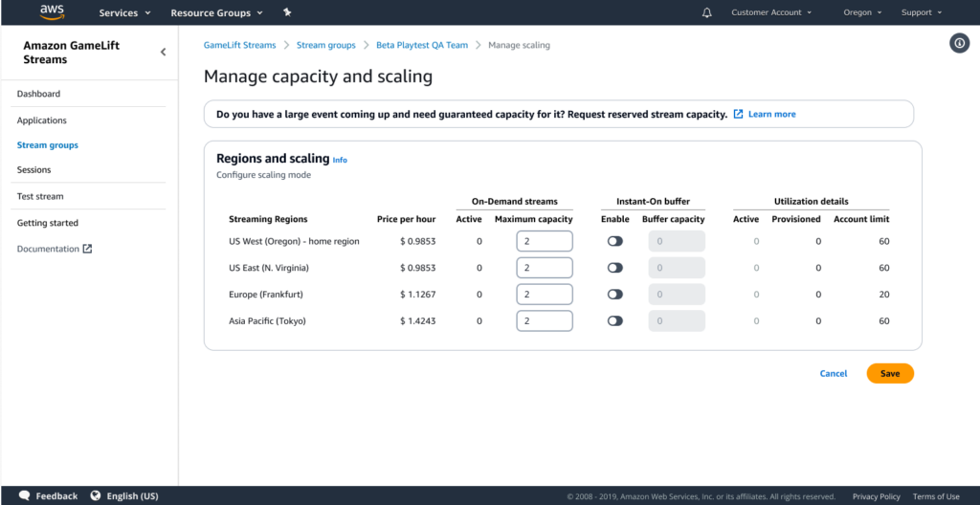Go to Dashboard in sidebar

tap(38, 94)
